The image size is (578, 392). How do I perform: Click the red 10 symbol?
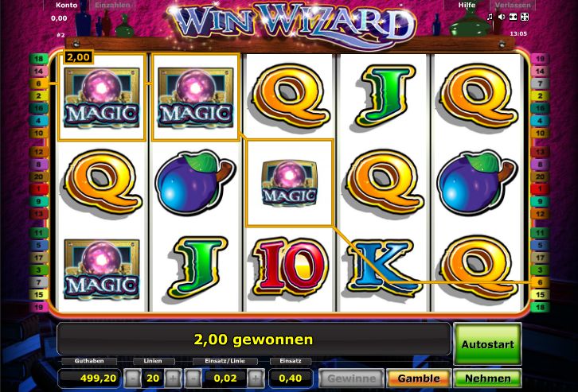(290, 268)
